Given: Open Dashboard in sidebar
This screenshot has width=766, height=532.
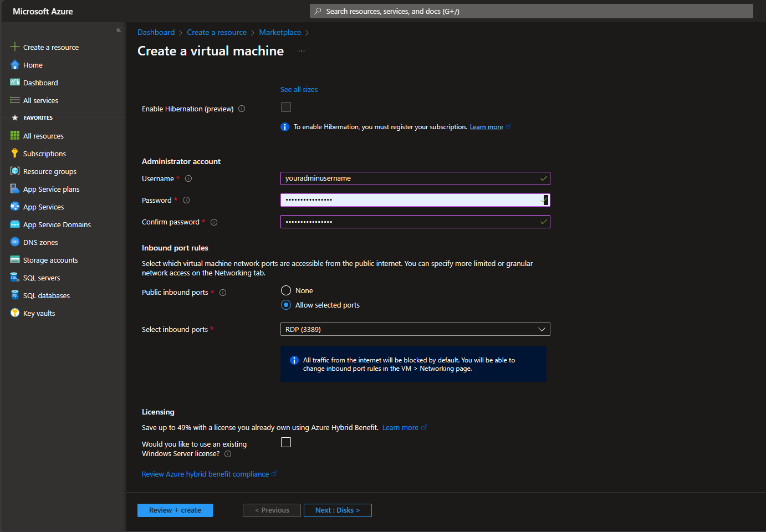Looking at the screenshot, I should point(40,83).
